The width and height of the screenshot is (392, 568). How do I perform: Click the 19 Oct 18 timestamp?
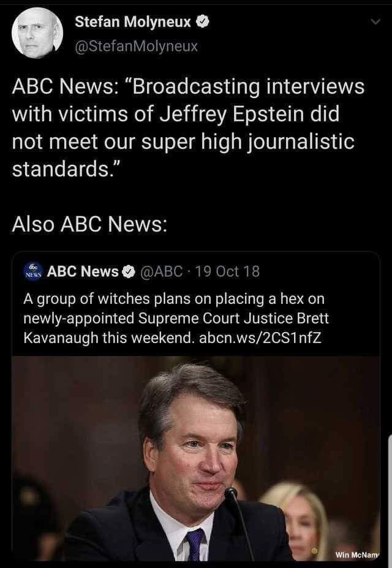[x=226, y=271]
